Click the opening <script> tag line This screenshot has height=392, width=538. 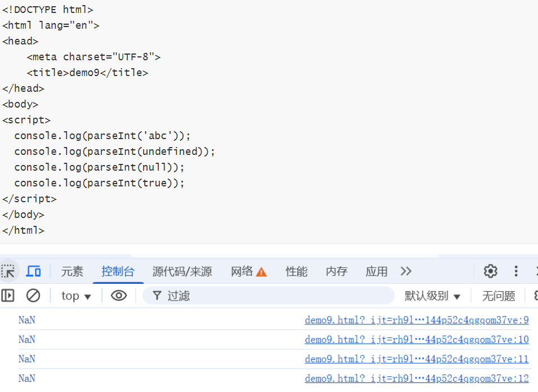click(x=26, y=120)
